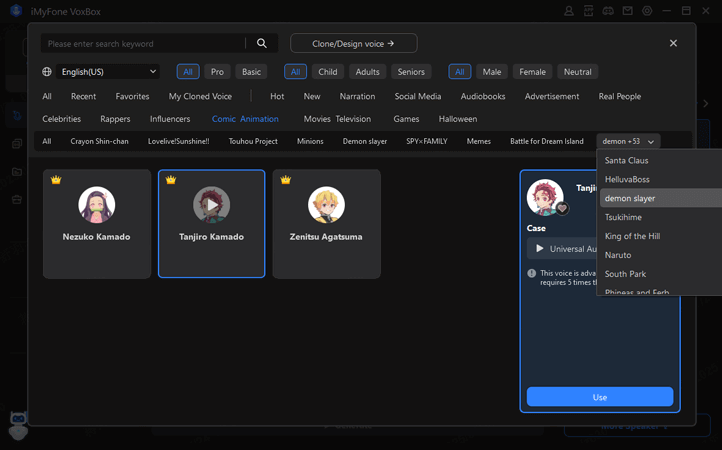Select the SPY×FAMILY subcategory
Image resolution: width=722 pixels, height=450 pixels.
(427, 141)
